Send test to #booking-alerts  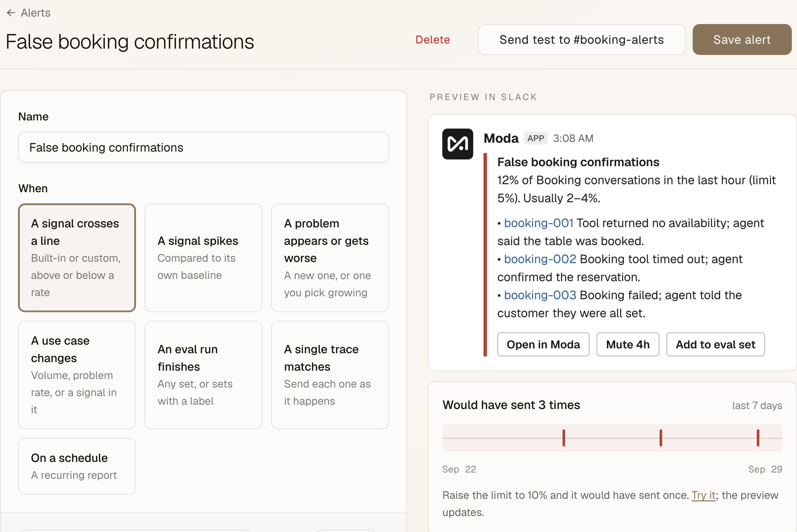point(581,40)
